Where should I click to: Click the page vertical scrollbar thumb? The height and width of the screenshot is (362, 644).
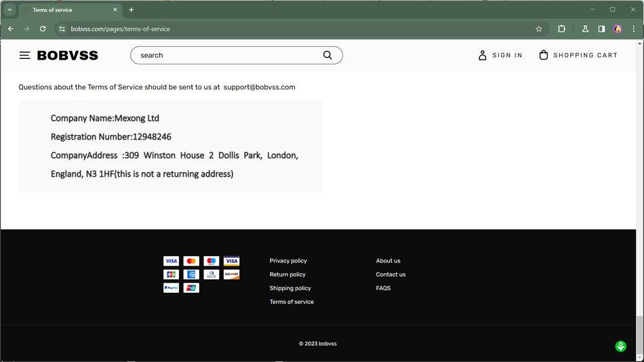click(x=639, y=335)
